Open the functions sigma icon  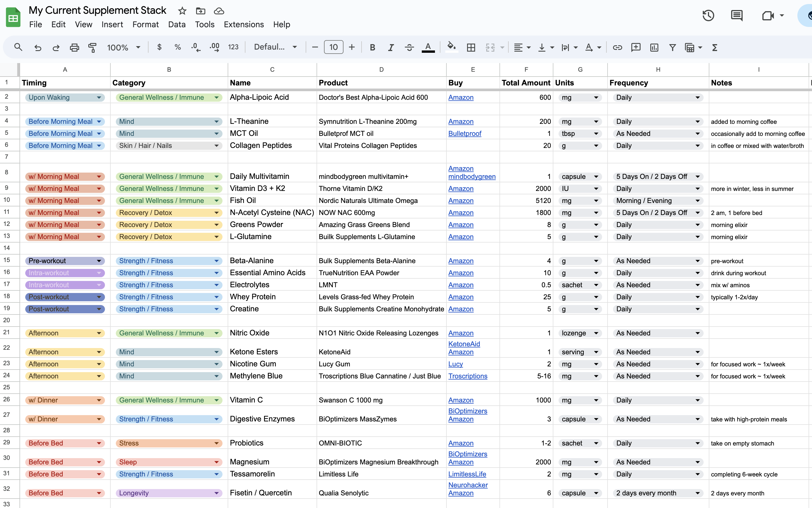click(715, 47)
